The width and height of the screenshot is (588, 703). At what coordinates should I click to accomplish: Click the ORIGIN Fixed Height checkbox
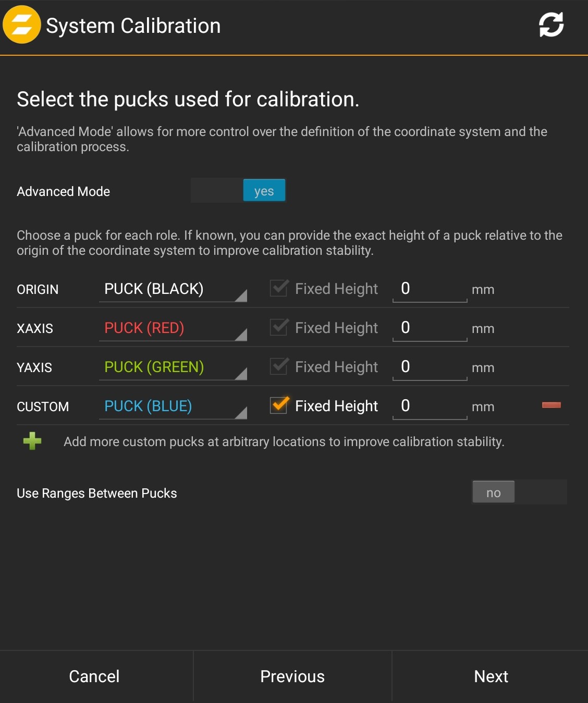point(279,288)
